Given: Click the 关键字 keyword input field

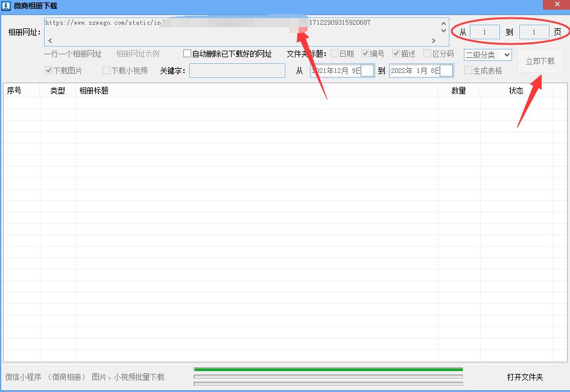Looking at the screenshot, I should pos(238,71).
